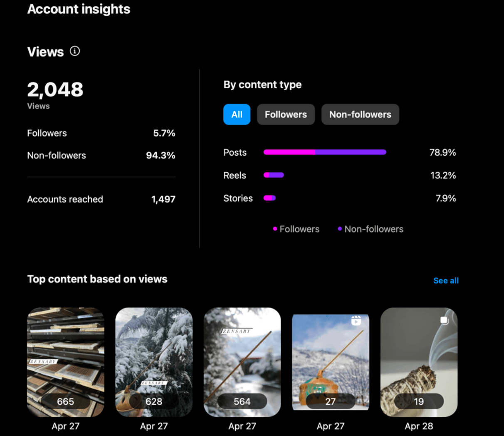Open the snowy tree post with 628 views
This screenshot has width=504, height=436.
coord(154,362)
